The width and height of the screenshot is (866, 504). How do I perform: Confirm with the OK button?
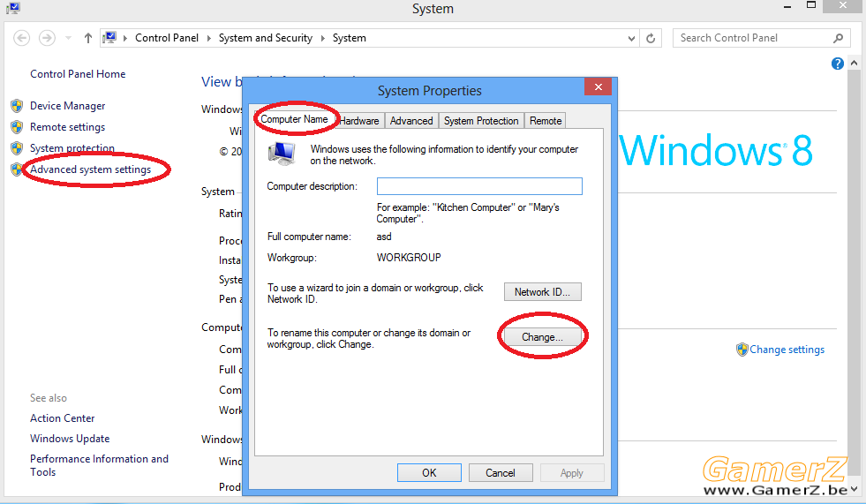(x=429, y=473)
